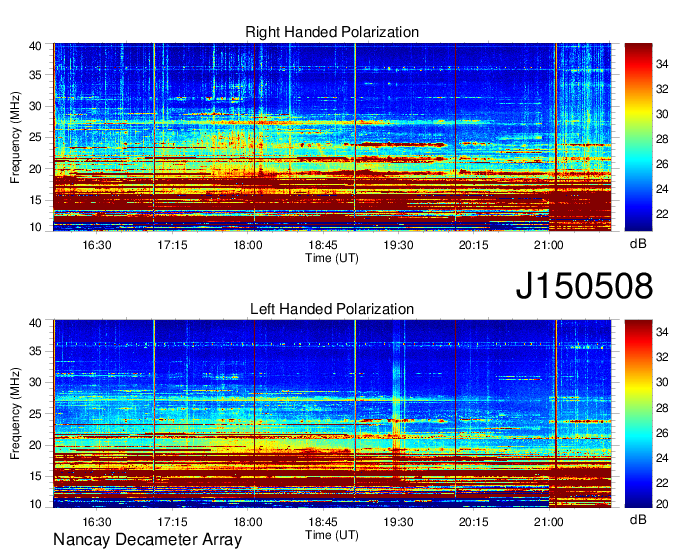
Task: Click 25 MHz tick on Right Handed frequency axis
Action: 35,137
